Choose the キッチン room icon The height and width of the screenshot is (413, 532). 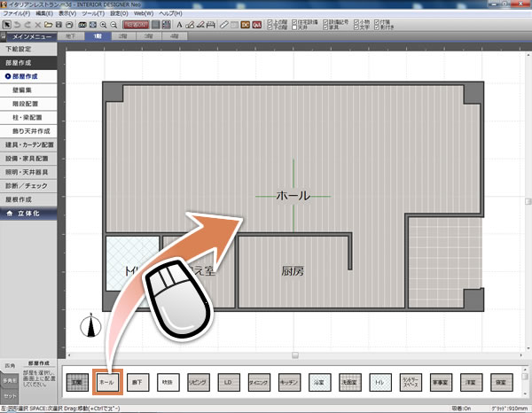290,382
